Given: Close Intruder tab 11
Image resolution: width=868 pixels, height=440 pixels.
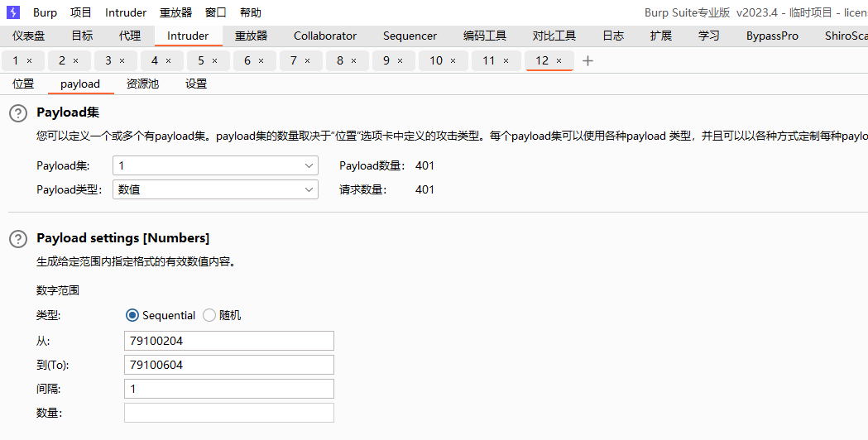Looking at the screenshot, I should [506, 61].
